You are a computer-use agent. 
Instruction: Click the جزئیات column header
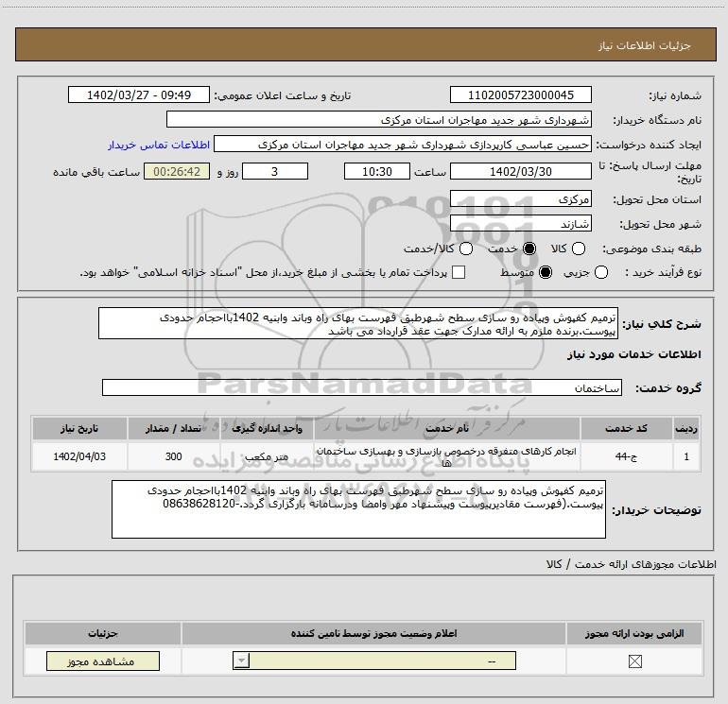(x=103, y=633)
